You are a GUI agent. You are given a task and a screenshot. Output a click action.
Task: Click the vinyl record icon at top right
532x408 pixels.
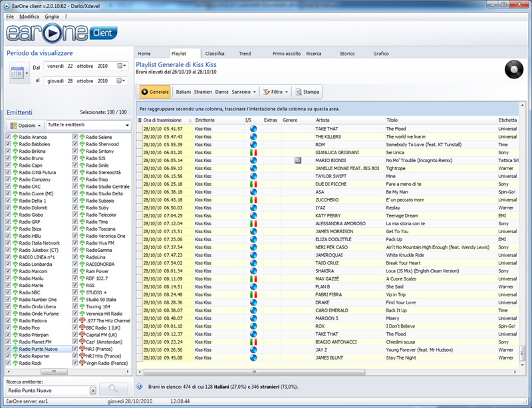(x=514, y=69)
